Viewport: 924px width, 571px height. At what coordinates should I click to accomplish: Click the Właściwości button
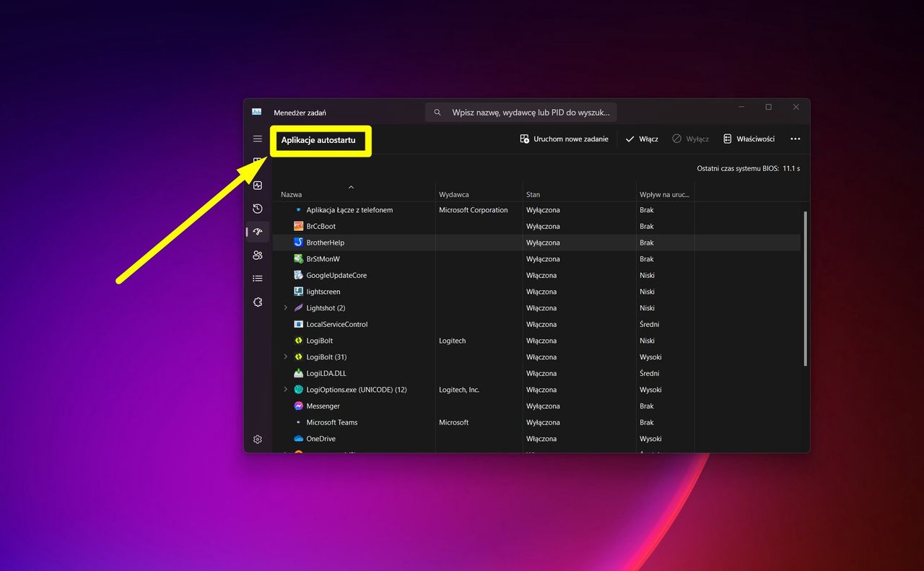pos(749,139)
